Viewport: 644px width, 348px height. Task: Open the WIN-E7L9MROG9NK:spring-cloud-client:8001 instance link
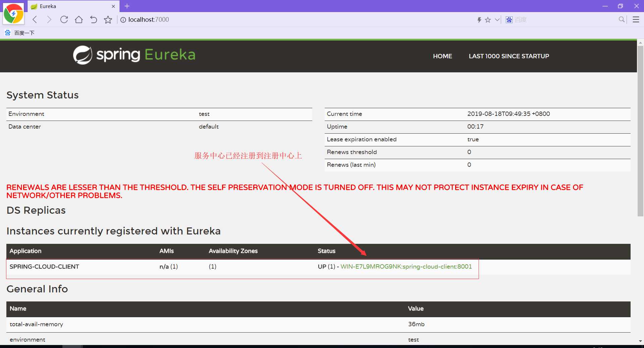click(406, 267)
